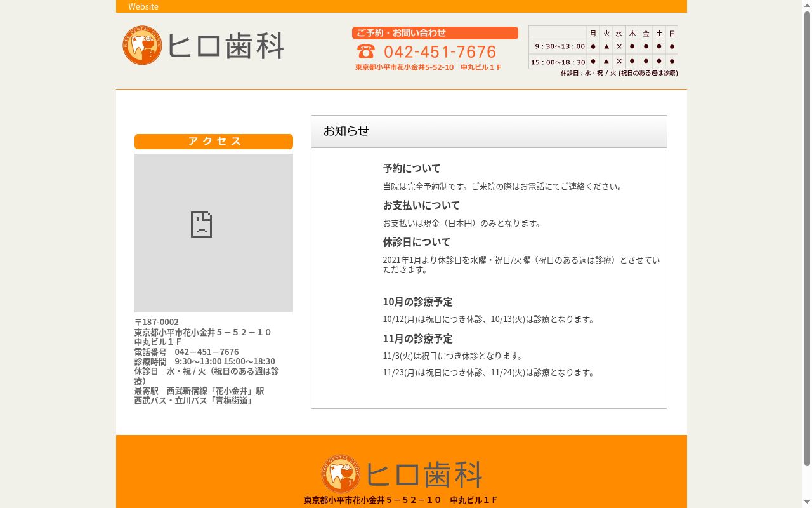812x508 pixels.
Task: Click the orange telephone icon beside the number
Action: 366,51
